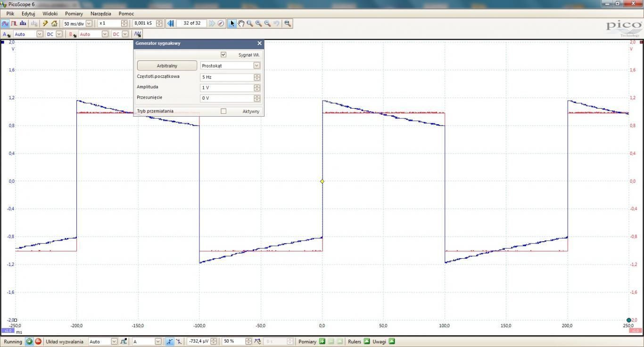Open the Buffer Navigator compass icon
The width and height of the screenshot is (644, 347).
click(221, 23)
